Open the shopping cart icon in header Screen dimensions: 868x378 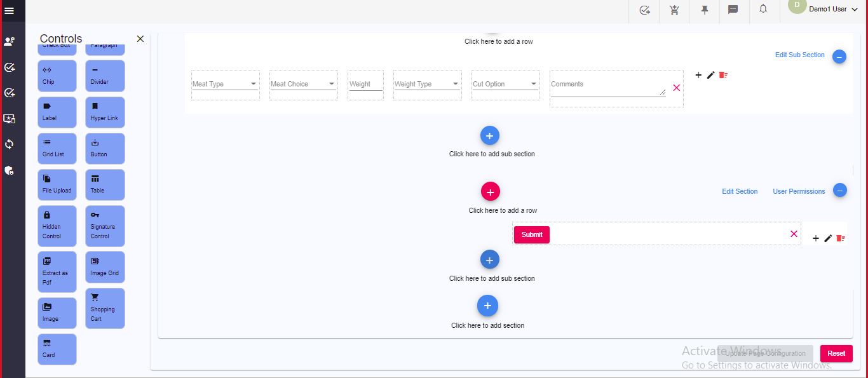tap(674, 10)
